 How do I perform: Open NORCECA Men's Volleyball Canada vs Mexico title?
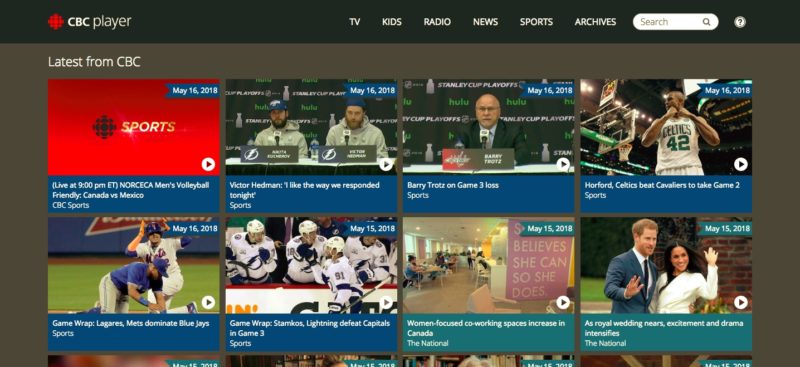point(131,190)
